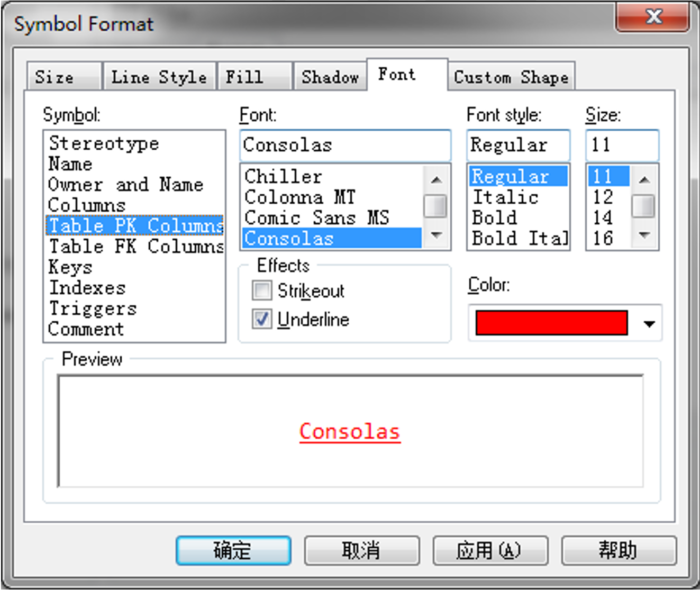The width and height of the screenshot is (700, 590).
Task: Click the 应用(A) Apply button
Action: point(490,550)
